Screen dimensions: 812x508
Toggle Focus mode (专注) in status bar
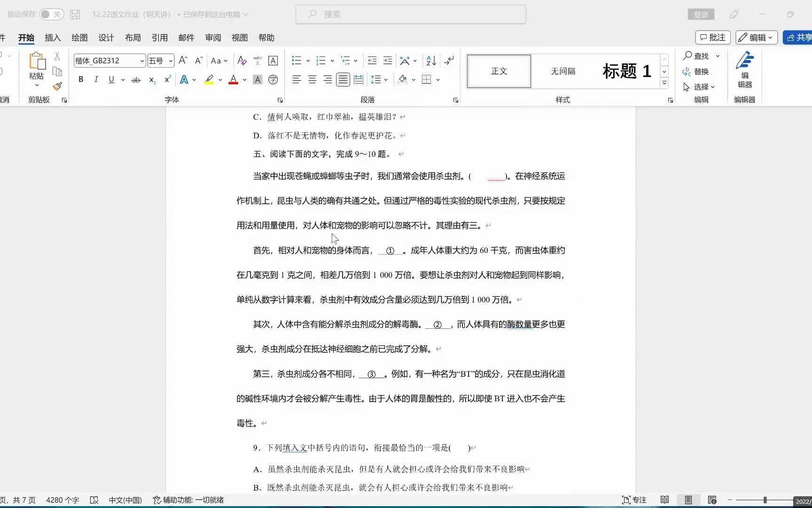click(x=634, y=500)
